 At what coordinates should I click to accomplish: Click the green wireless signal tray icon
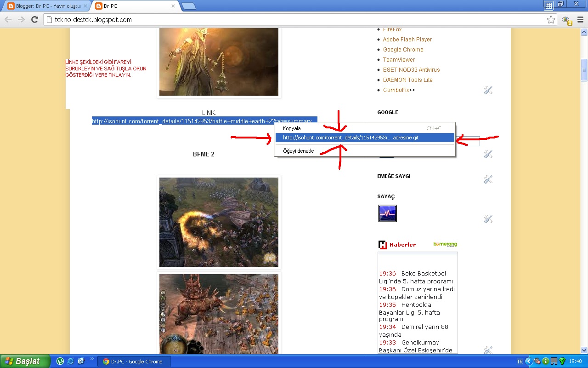562,361
